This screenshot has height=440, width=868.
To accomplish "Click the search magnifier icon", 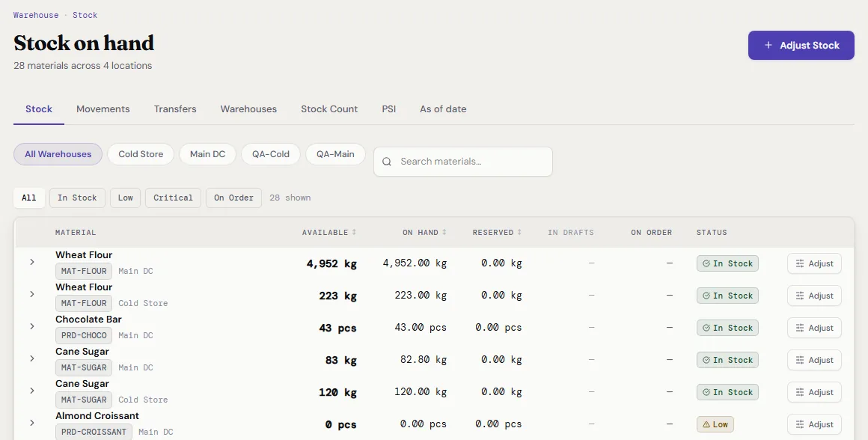I will [x=387, y=162].
